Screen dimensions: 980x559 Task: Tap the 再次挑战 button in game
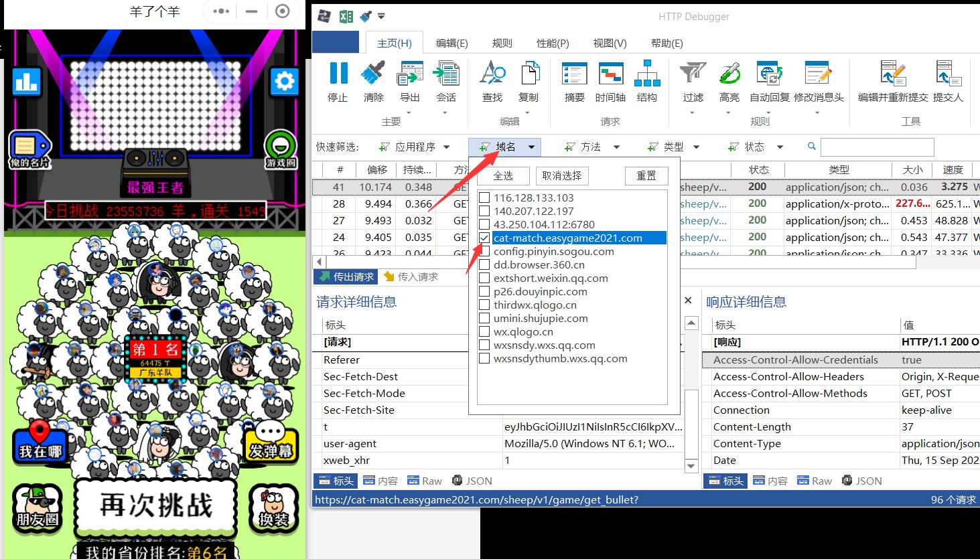pos(156,507)
